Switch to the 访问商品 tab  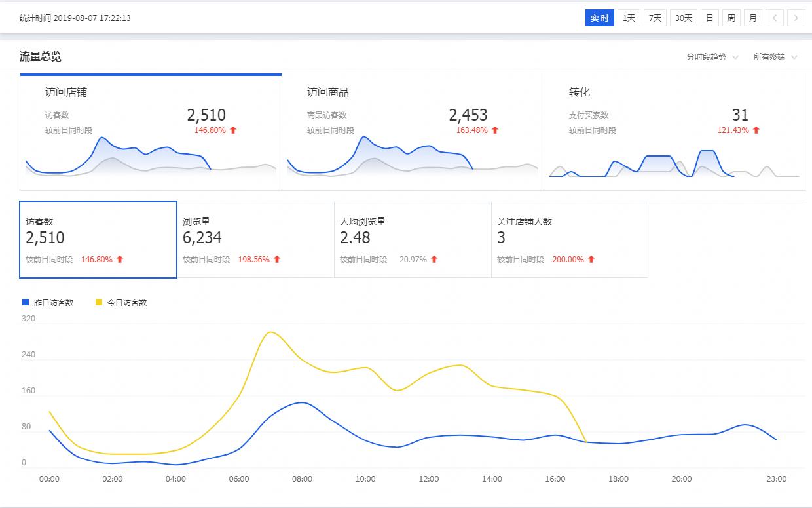[x=413, y=131]
